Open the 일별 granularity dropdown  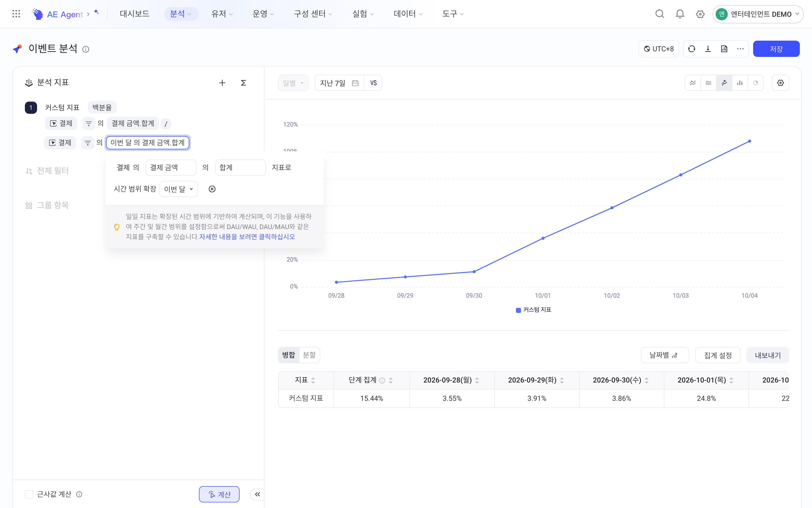[293, 83]
